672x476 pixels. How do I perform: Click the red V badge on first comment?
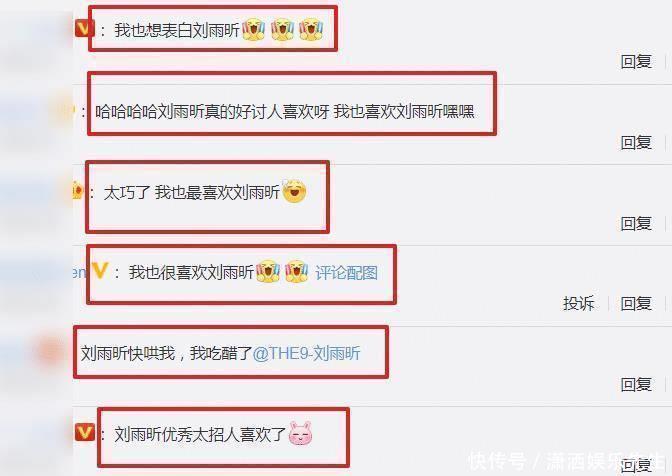84,29
